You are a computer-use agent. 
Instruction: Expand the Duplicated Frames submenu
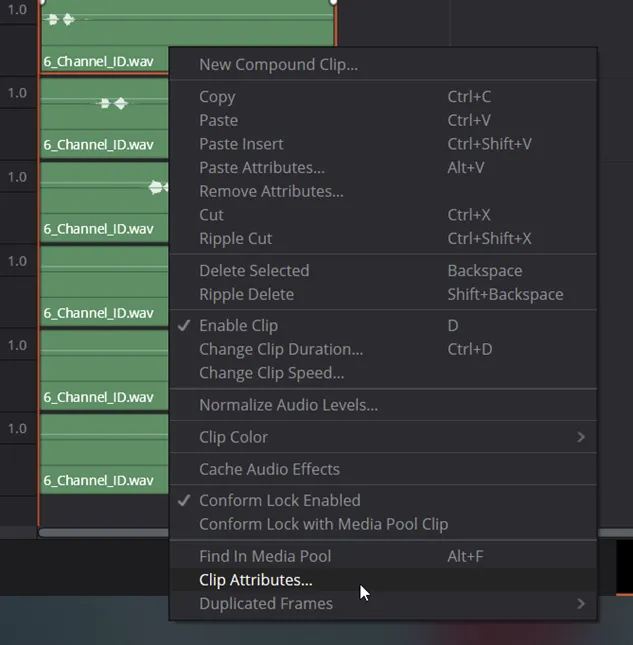pyautogui.click(x=383, y=604)
